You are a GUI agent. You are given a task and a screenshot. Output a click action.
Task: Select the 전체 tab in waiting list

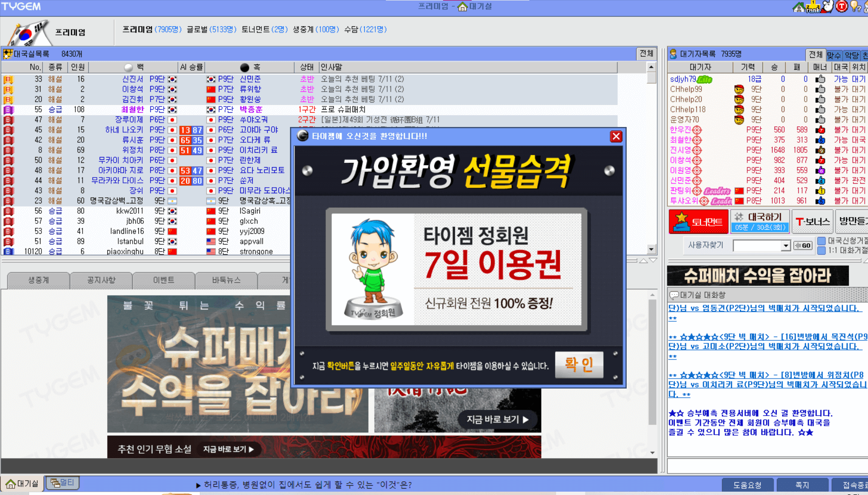point(816,54)
